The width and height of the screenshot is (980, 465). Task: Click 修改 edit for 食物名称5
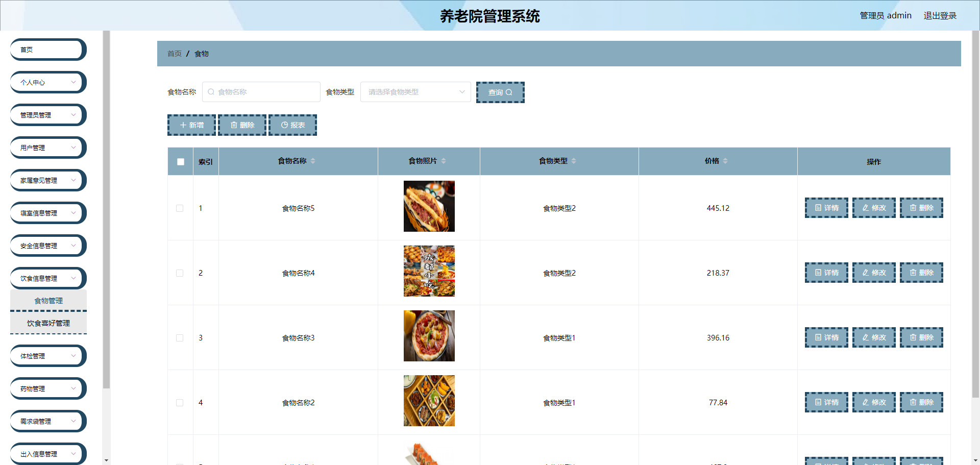click(874, 208)
